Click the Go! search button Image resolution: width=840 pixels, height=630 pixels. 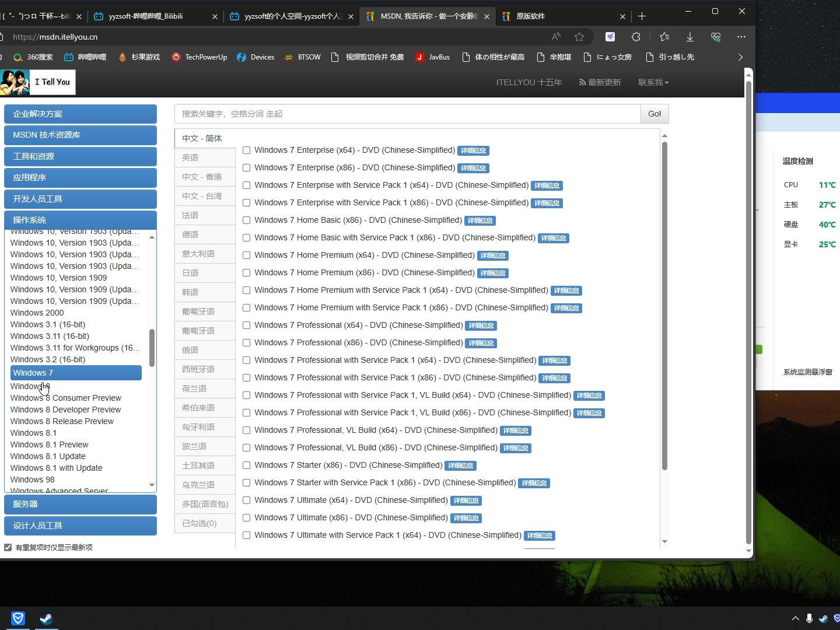point(654,114)
